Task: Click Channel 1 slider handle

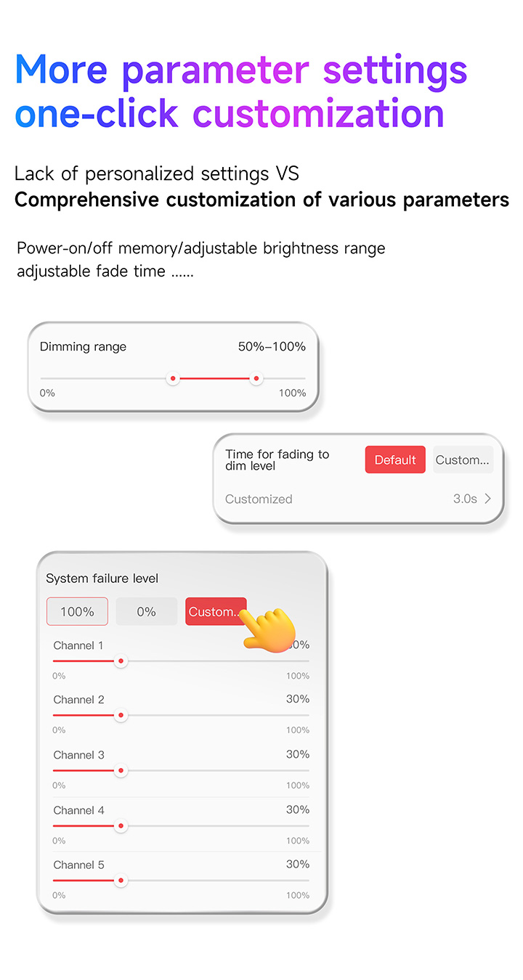Action: click(x=121, y=661)
